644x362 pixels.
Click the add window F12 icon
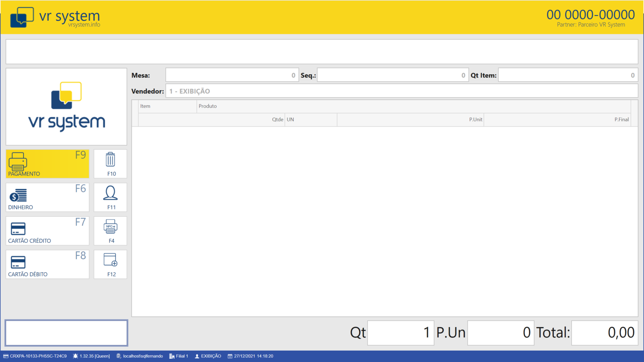tap(110, 260)
